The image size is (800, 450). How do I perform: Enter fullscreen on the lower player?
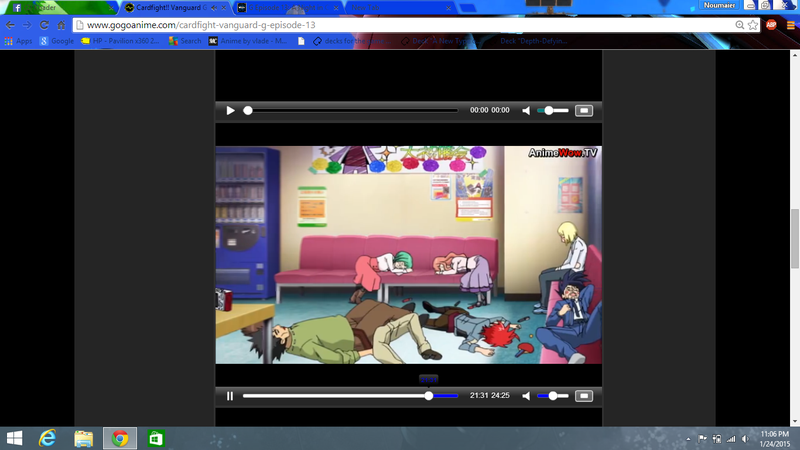tap(584, 396)
